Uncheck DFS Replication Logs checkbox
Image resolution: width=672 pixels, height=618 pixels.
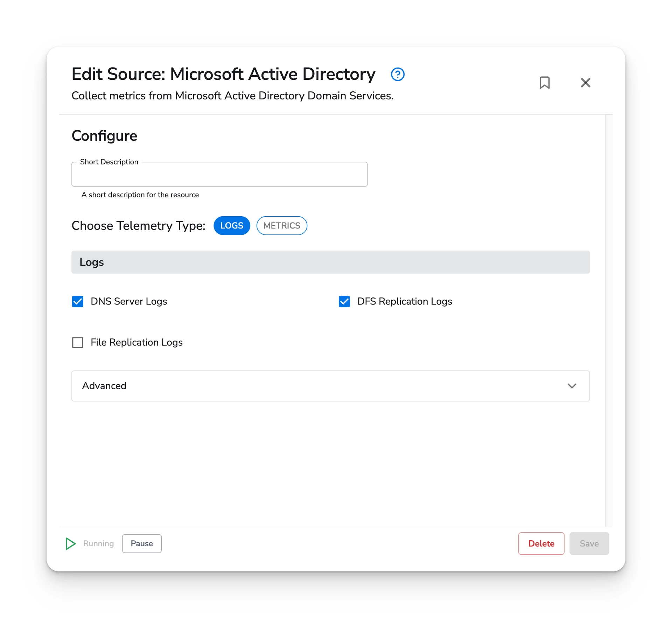pos(344,301)
